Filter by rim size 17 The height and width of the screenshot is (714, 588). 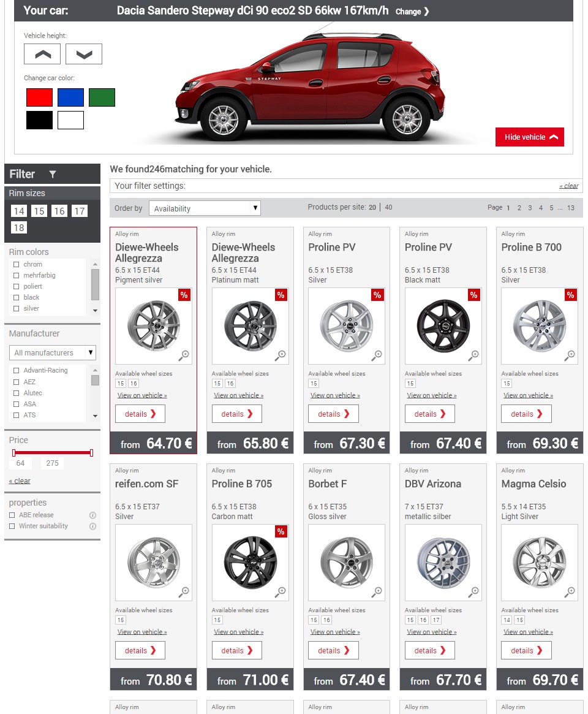pos(79,211)
